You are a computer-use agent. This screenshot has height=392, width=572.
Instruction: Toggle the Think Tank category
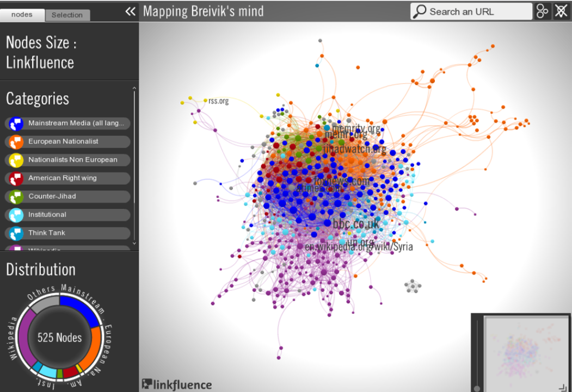[x=67, y=233]
